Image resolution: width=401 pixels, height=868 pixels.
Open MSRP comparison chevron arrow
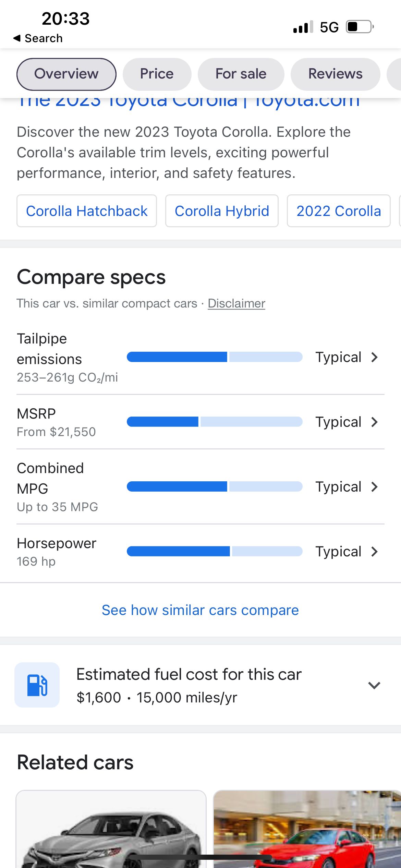click(x=375, y=422)
